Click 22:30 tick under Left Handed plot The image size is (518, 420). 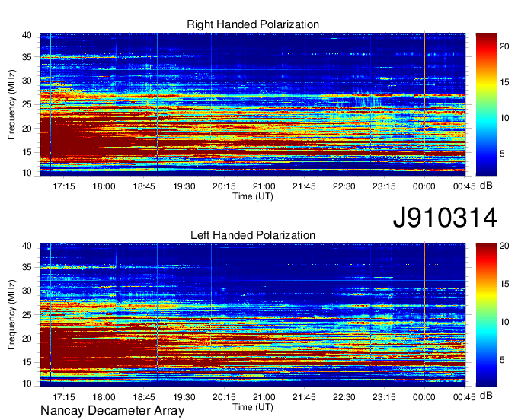click(344, 397)
